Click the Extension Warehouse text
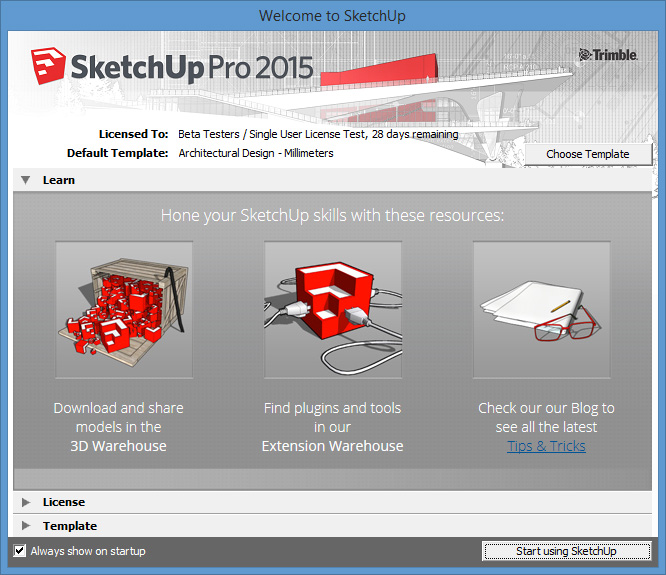 tap(333, 446)
